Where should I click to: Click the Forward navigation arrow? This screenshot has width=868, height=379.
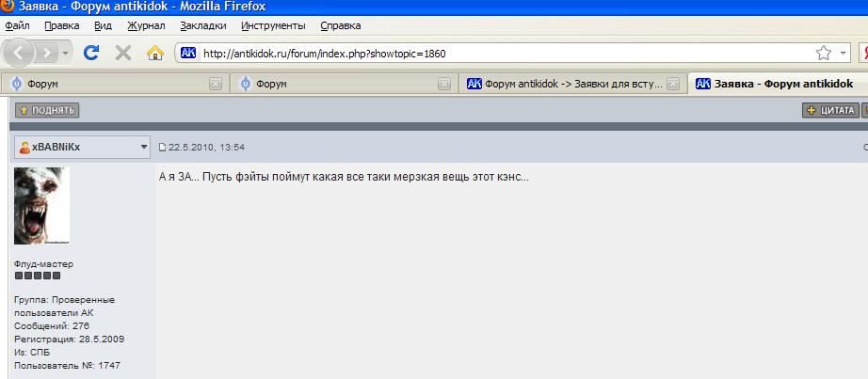click(x=47, y=53)
